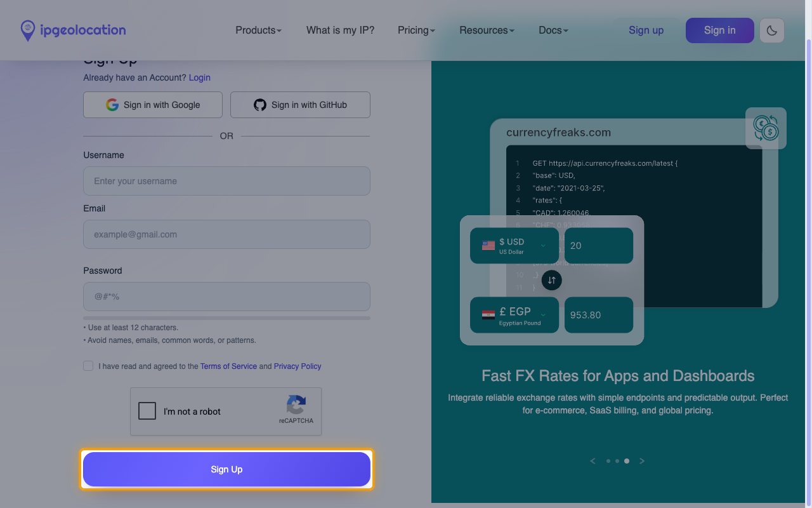
Task: Click the converted value 953.80
Action: (x=599, y=315)
